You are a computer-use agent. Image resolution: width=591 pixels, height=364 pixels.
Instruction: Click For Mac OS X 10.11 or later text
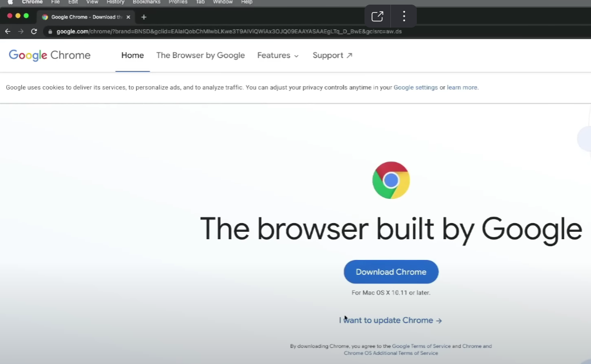(391, 293)
